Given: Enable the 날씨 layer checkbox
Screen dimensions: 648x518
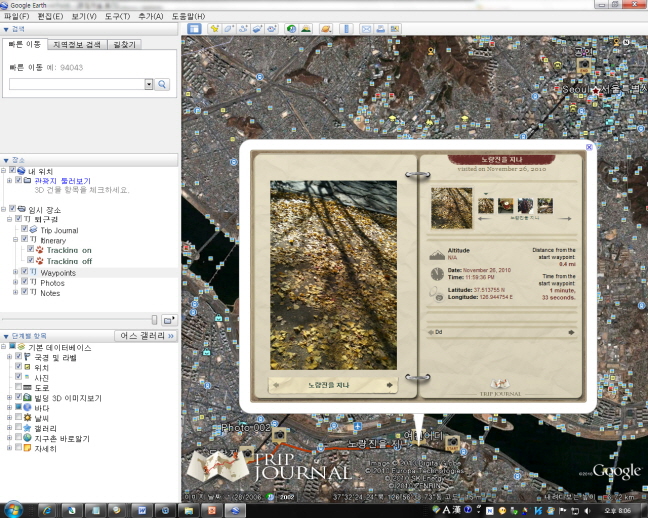Looking at the screenshot, I should [18, 417].
